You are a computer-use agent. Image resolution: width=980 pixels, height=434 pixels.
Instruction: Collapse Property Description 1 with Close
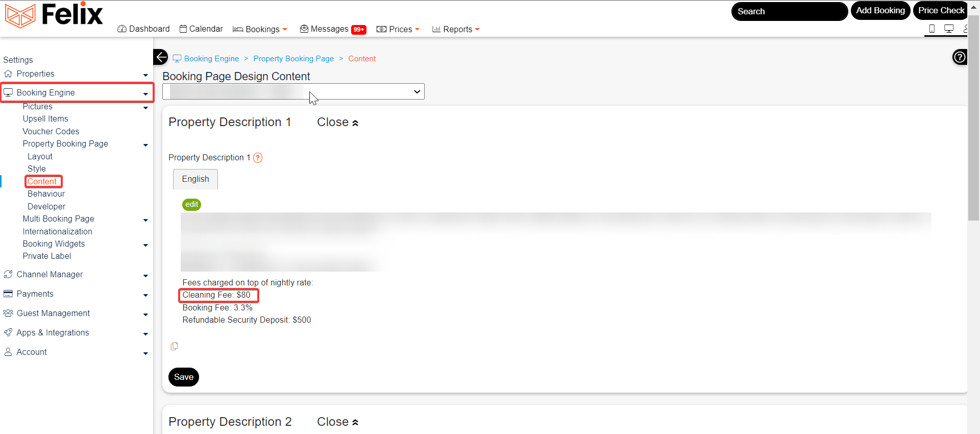point(337,123)
